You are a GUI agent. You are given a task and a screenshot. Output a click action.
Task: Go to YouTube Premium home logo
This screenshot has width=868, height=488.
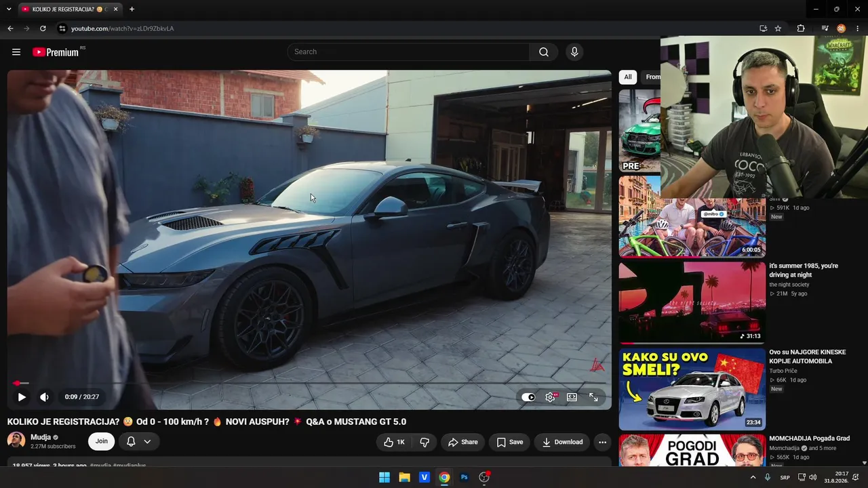coord(56,52)
